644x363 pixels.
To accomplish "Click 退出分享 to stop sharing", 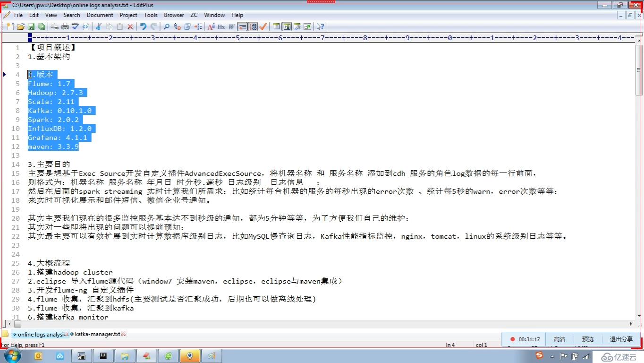I will (621, 339).
